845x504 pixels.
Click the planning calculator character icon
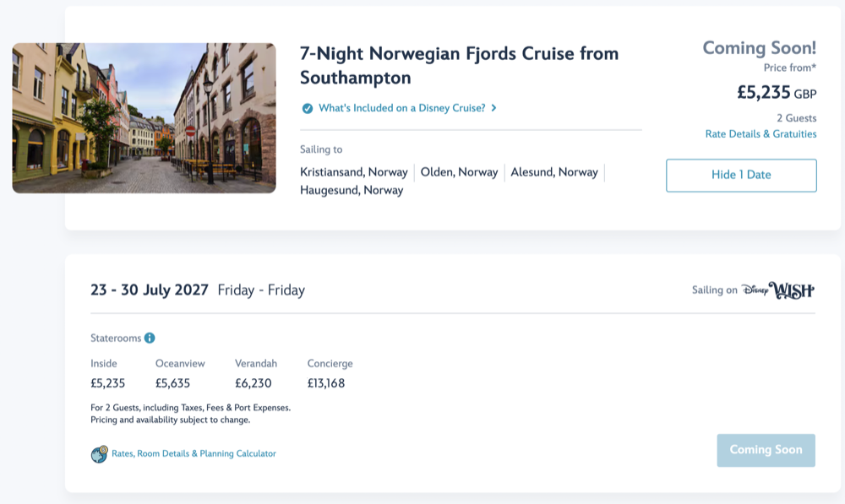100,454
